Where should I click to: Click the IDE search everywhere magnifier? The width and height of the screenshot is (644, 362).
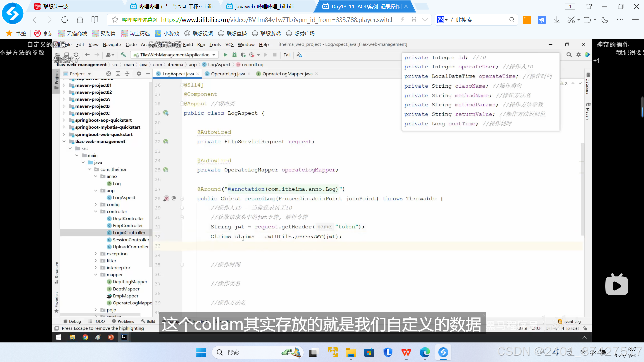(569, 55)
